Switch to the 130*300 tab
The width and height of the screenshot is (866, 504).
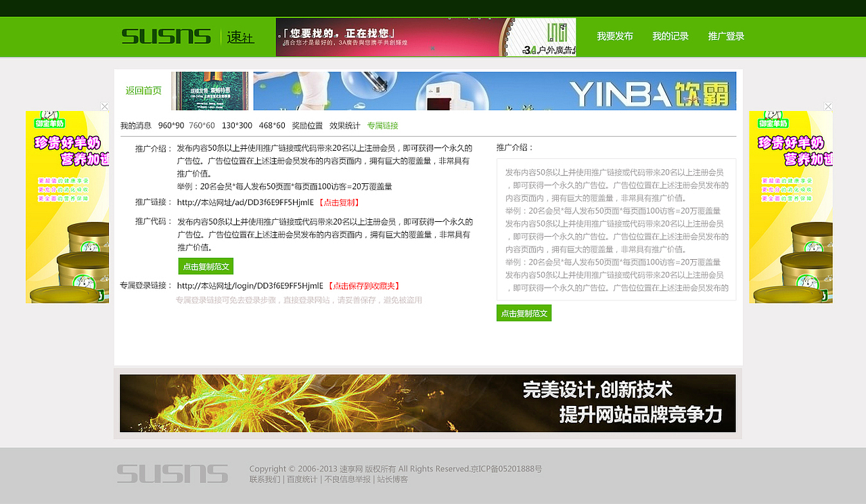coord(237,125)
